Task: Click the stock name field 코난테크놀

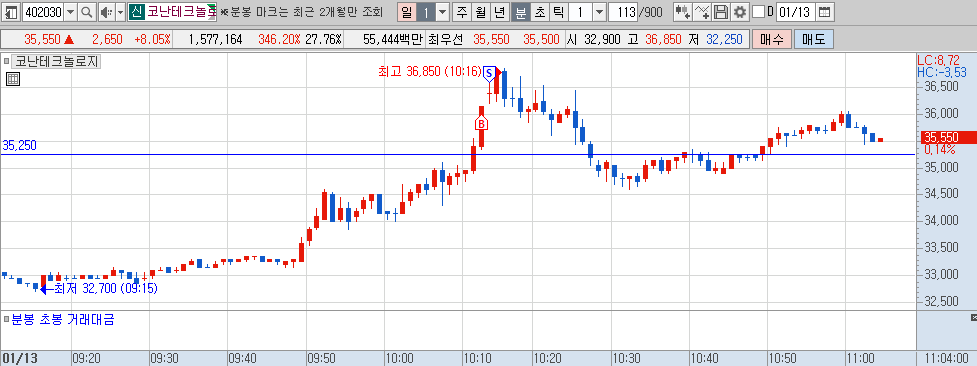Action: coord(181,12)
